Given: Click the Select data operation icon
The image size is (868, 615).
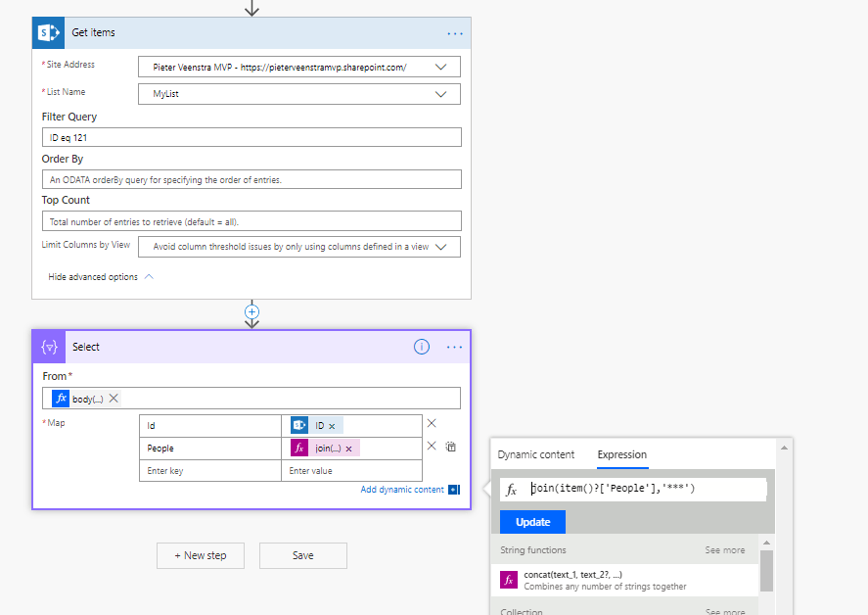Looking at the screenshot, I should (49, 347).
